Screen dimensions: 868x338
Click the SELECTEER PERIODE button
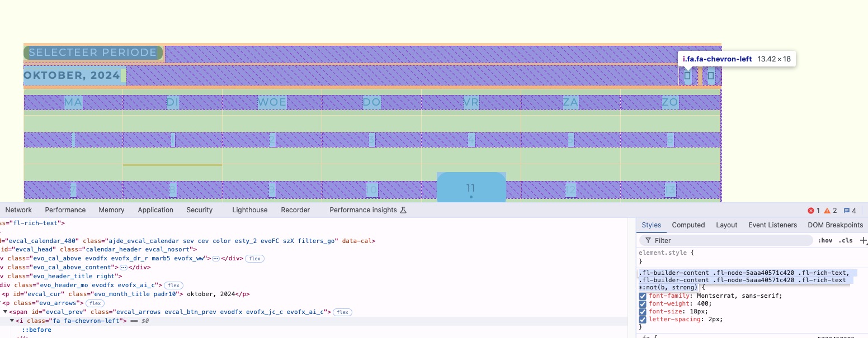pos(93,53)
